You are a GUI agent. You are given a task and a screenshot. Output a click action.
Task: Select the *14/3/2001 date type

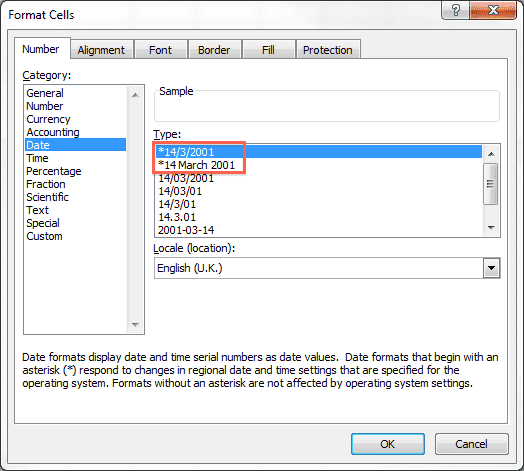tap(319, 152)
